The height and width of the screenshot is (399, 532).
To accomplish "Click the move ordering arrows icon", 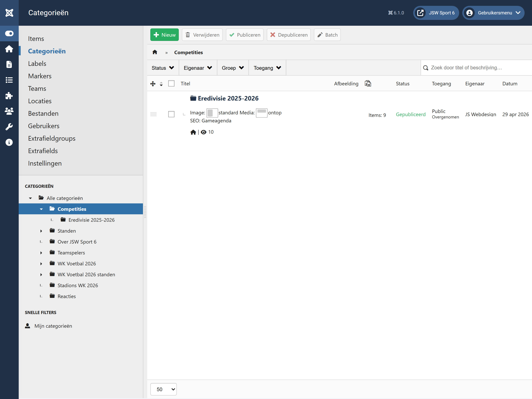I will click(x=153, y=84).
